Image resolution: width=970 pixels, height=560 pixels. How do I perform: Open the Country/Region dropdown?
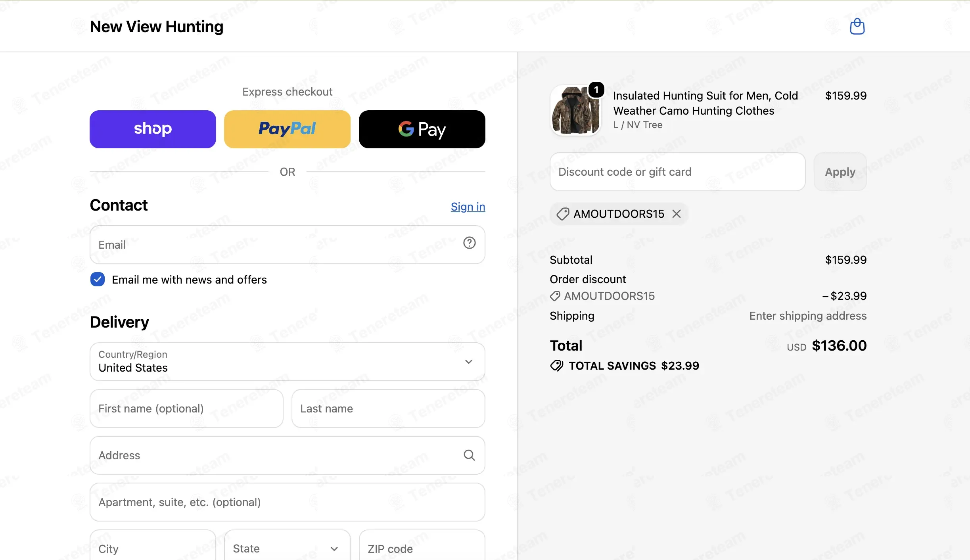click(x=287, y=362)
